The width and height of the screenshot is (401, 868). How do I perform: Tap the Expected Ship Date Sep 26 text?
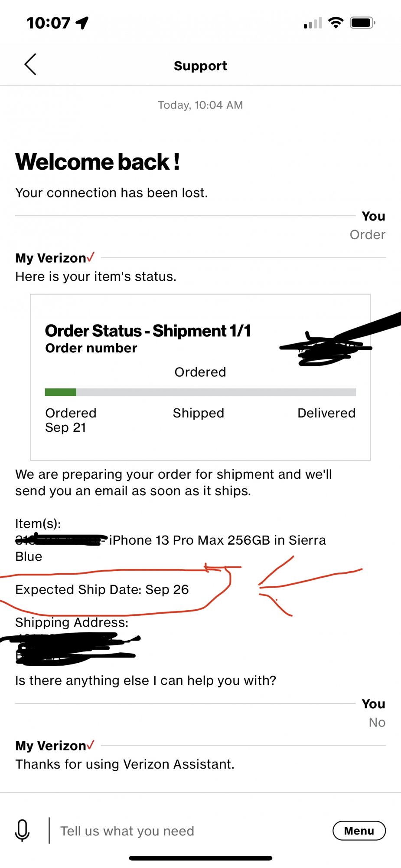102,589
